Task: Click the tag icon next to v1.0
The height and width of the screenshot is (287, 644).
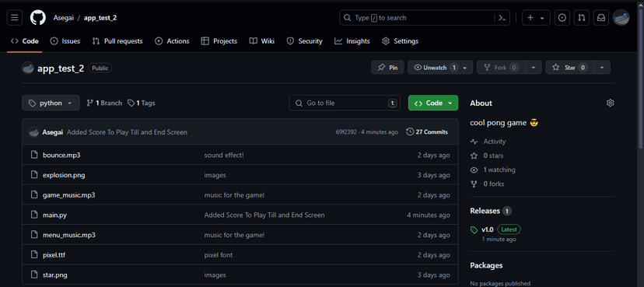Action: pyautogui.click(x=474, y=229)
